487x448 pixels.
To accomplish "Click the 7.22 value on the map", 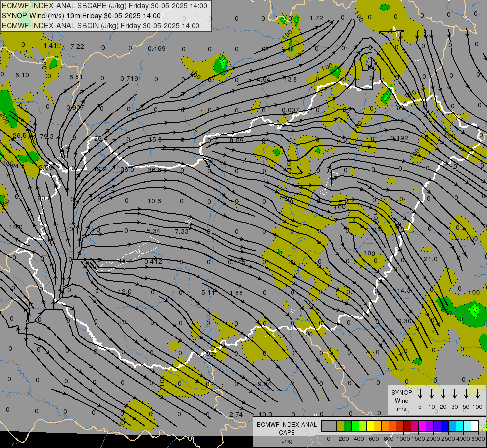I will click(77, 47).
